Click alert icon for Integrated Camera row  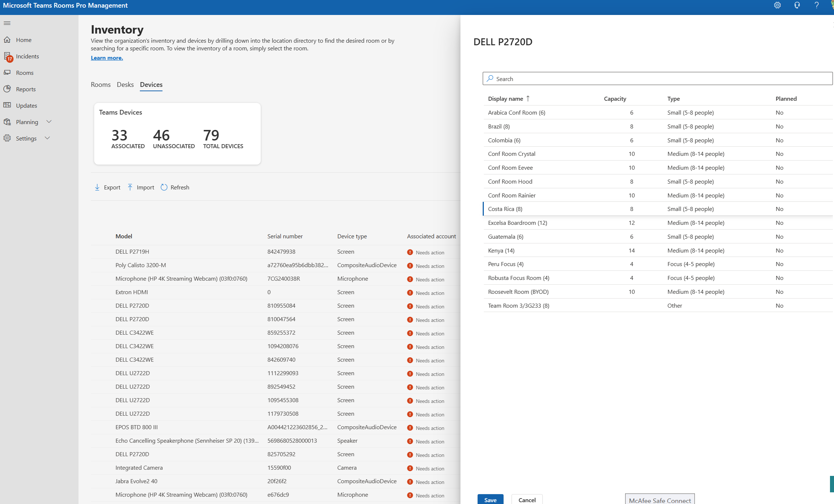[x=410, y=468]
